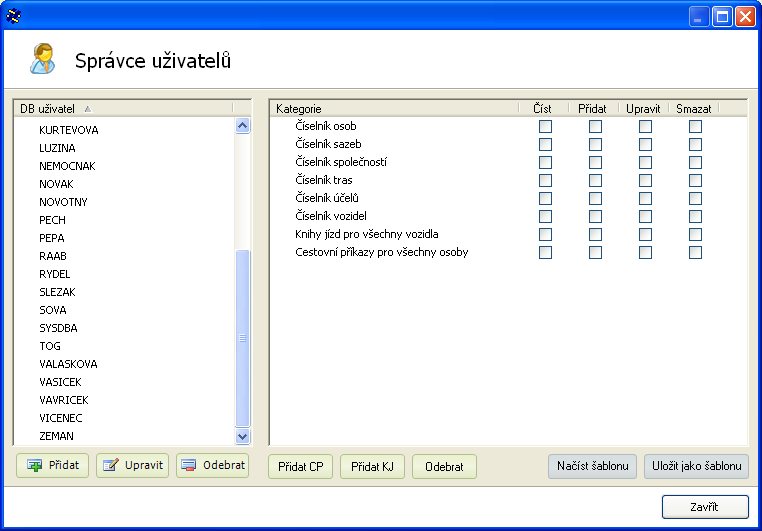Check Číst for Cestovní příkazy pro všechny osoby
Viewport: 762px width, 531px height.
[x=545, y=252]
